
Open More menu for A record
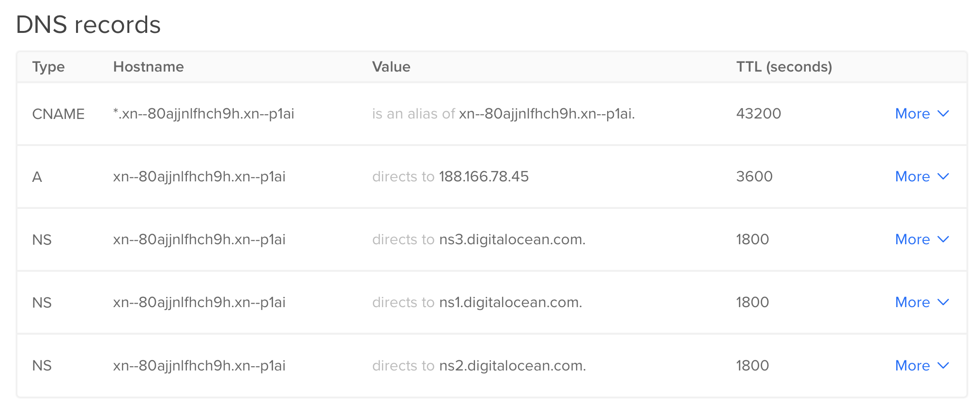click(x=922, y=177)
